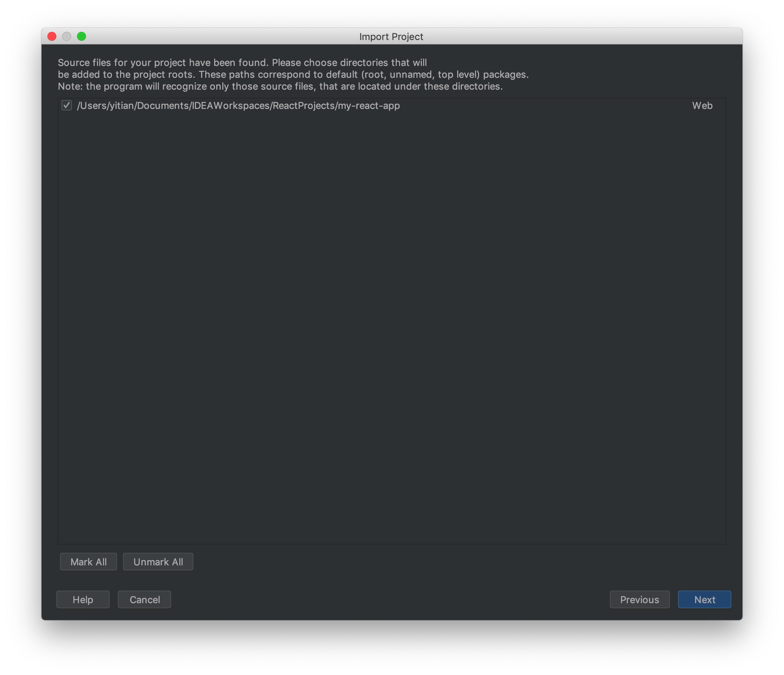Click 'ReactProjects' segment in the path
Image resolution: width=784 pixels, height=675 pixels.
304,106
